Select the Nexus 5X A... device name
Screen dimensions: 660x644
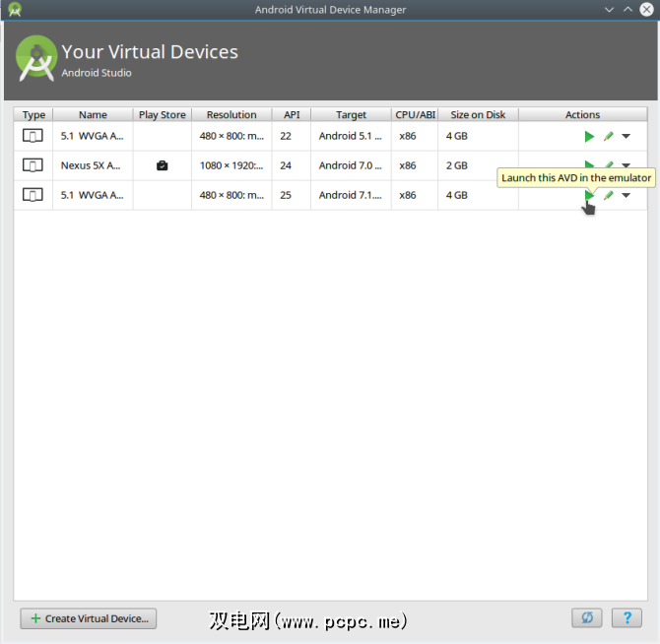click(91, 165)
